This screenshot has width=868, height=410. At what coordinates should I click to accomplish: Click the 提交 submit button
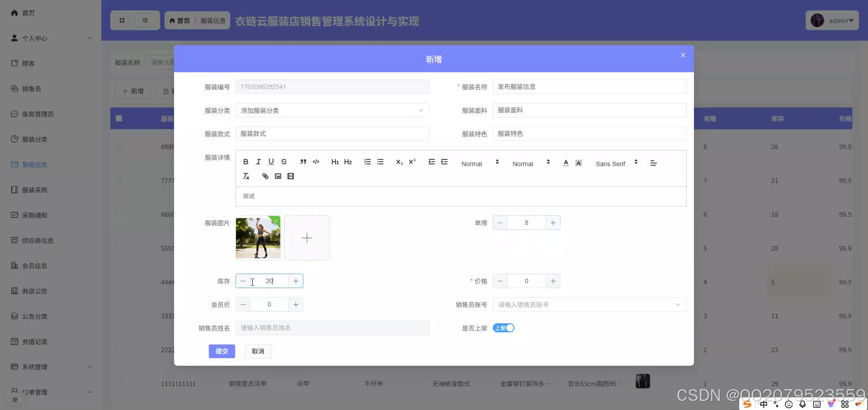coord(222,351)
